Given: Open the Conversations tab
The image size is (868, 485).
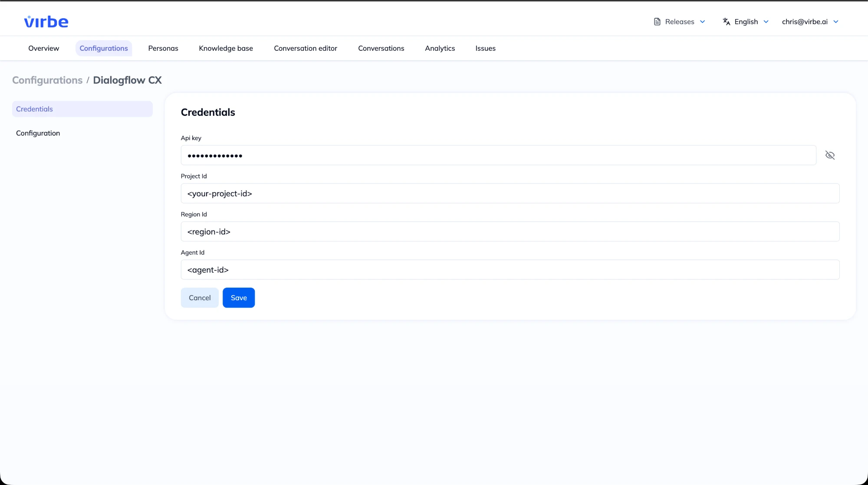Looking at the screenshot, I should coord(381,48).
